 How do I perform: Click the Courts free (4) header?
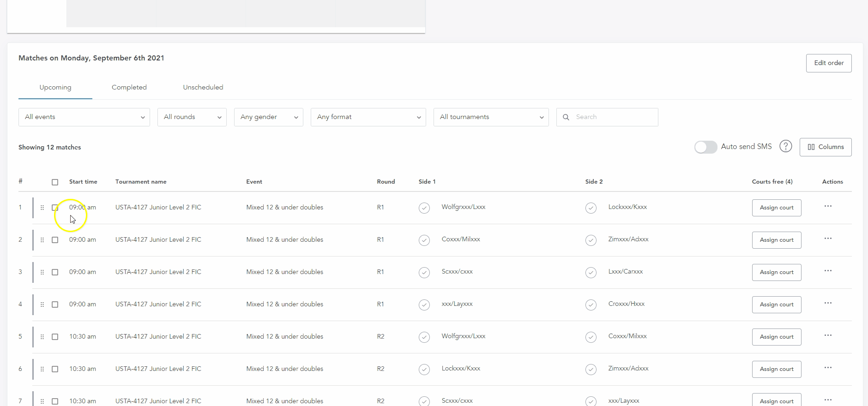772,182
